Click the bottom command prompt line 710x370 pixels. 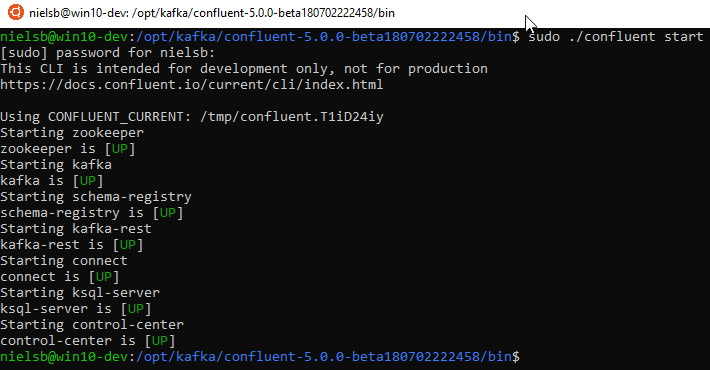coord(260,357)
